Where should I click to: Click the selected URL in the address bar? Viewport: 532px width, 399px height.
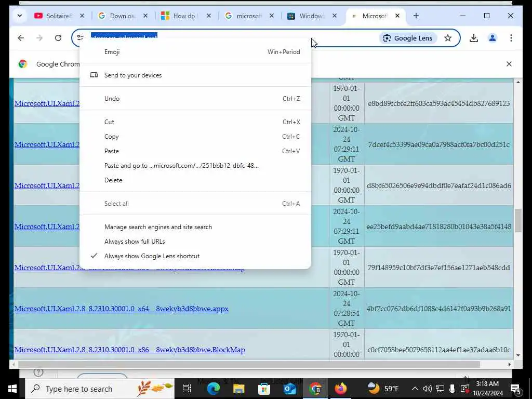coord(124,36)
